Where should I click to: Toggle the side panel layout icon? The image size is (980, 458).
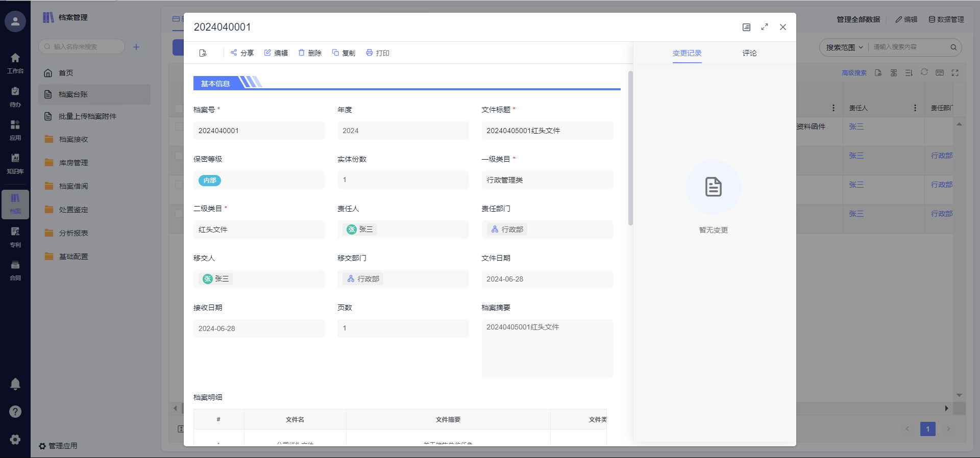[x=746, y=27]
